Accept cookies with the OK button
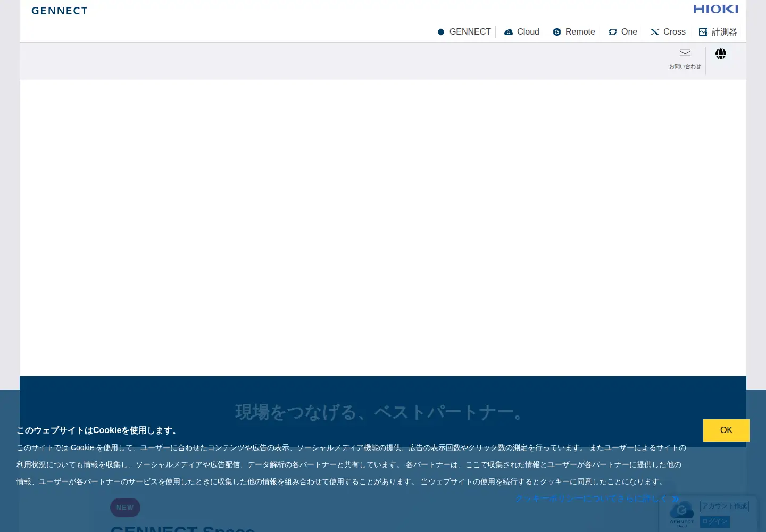This screenshot has height=532, width=766. (726, 430)
